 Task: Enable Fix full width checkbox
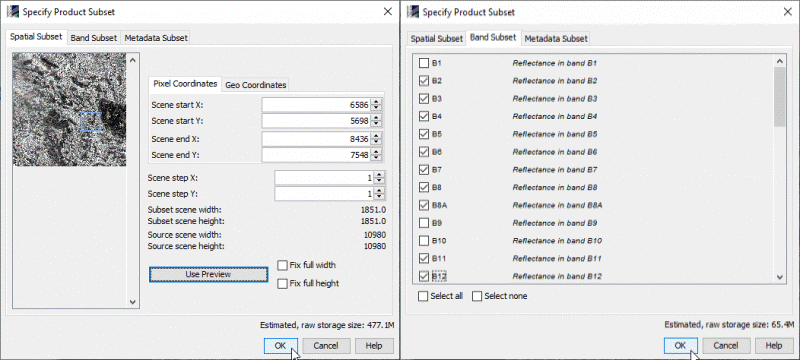point(282,266)
